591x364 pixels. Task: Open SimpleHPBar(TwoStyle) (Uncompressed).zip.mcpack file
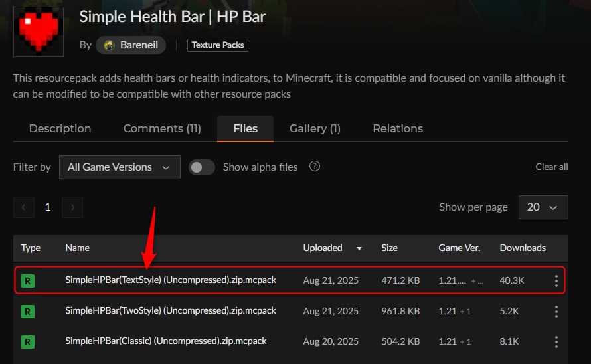click(x=171, y=310)
